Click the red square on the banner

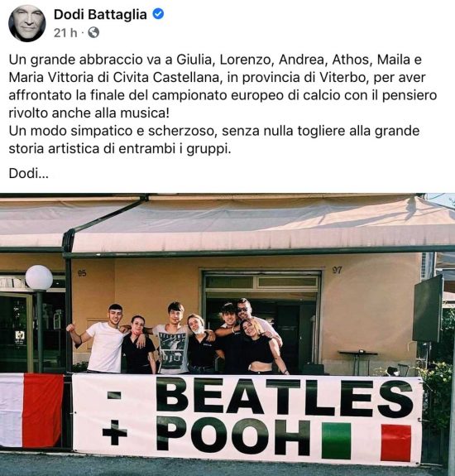point(396,443)
